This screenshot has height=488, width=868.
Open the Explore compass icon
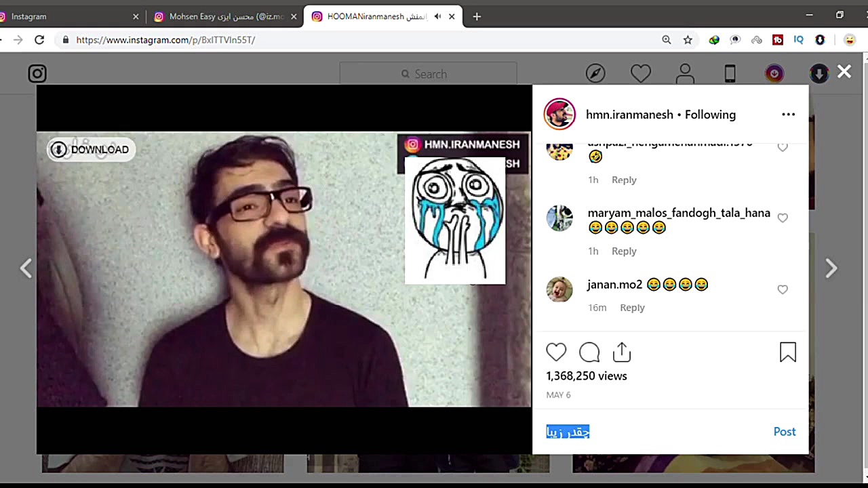[x=595, y=73]
